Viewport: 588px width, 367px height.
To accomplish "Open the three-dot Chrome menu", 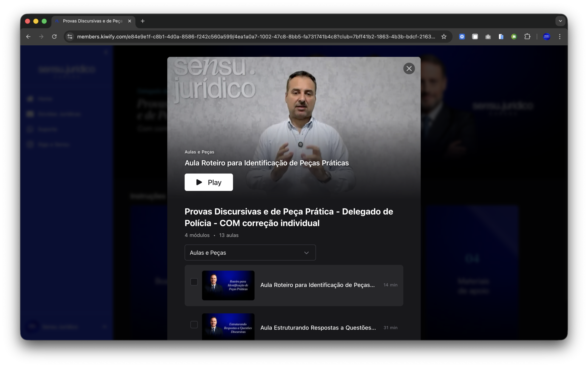I will pyautogui.click(x=560, y=37).
